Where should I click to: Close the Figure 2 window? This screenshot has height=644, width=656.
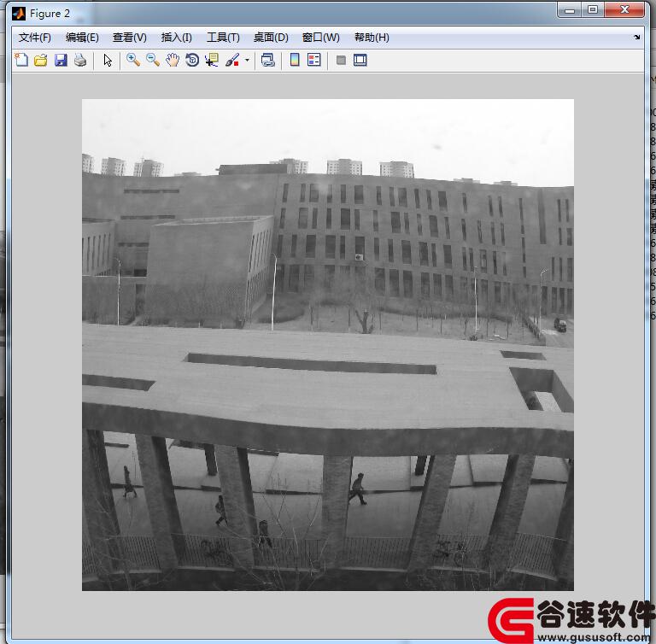pos(624,10)
